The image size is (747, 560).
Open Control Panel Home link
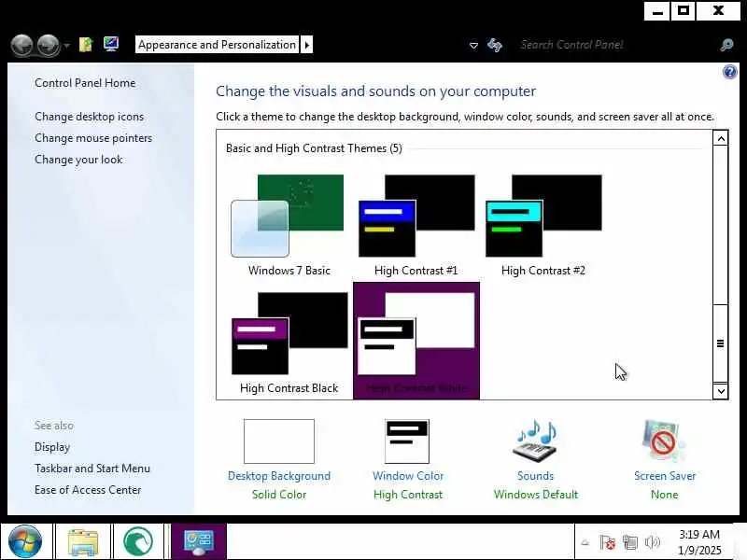[85, 83]
